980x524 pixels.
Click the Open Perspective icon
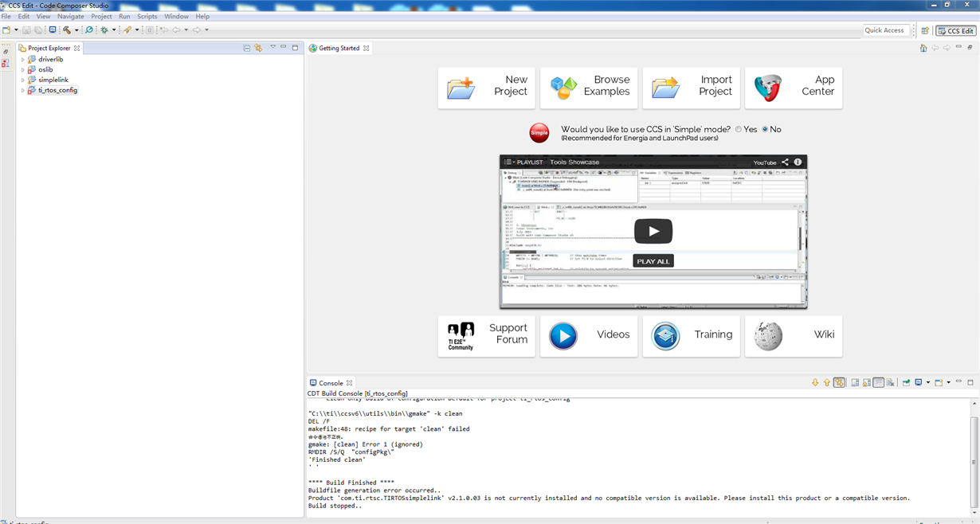coord(925,31)
